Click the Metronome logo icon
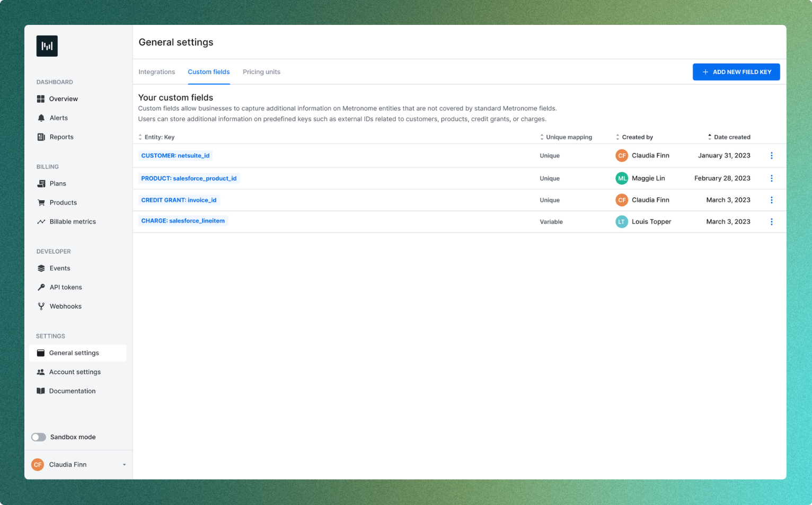812x505 pixels. 47,46
